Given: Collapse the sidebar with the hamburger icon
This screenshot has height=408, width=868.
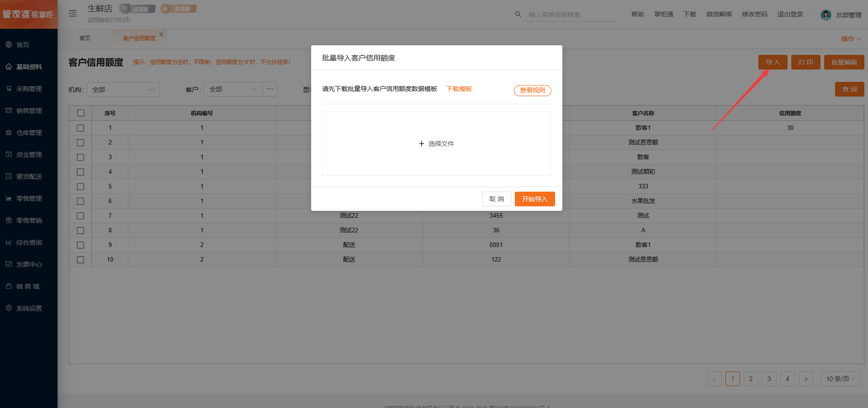Looking at the screenshot, I should tap(73, 13).
